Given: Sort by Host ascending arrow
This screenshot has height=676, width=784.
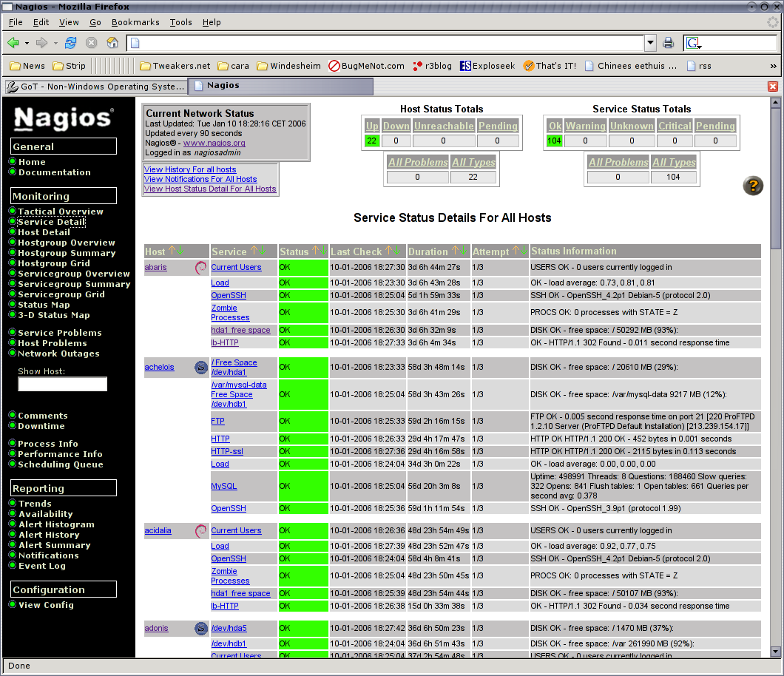Looking at the screenshot, I should 172,251.
